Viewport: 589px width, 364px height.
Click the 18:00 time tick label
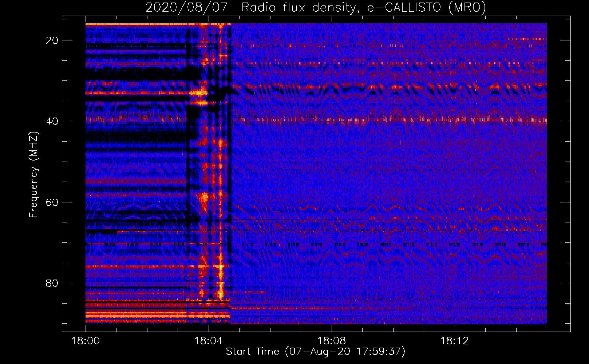86,341
